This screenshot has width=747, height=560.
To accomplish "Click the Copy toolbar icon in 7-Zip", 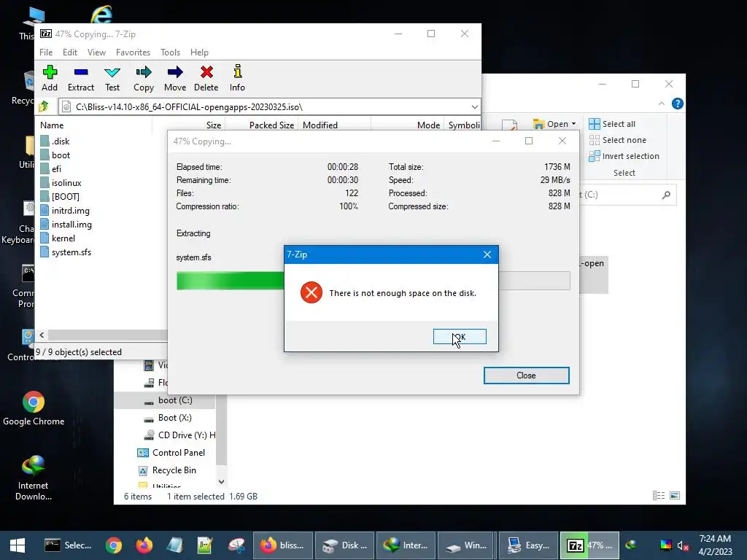I will pyautogui.click(x=144, y=79).
